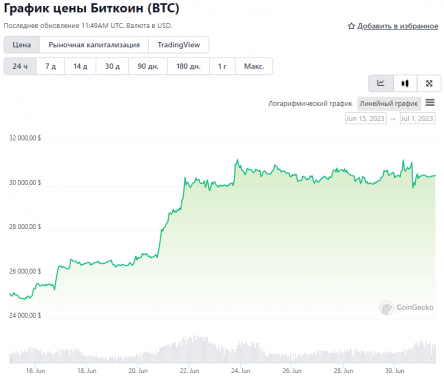Image resolution: width=444 pixels, height=380 pixels.
Task: Click Добавить в избранное link
Action: tap(398, 26)
